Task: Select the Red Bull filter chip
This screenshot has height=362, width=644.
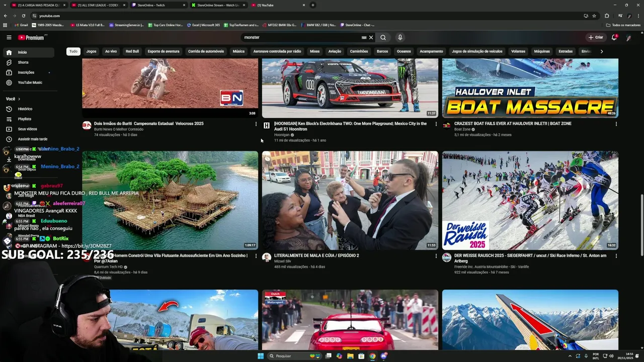Action: 132,51
